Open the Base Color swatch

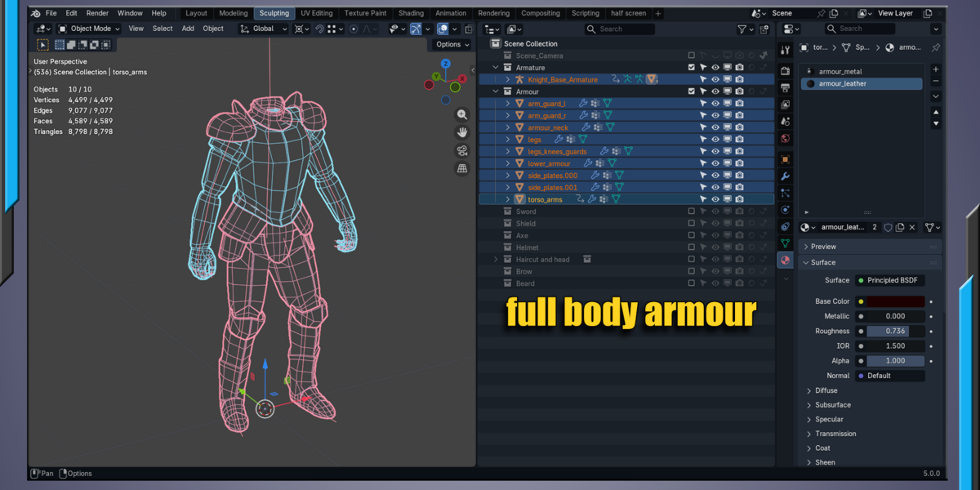tap(895, 301)
